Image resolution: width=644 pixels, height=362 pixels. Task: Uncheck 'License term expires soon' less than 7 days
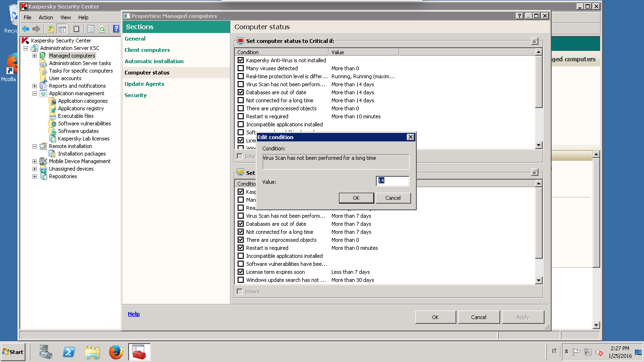[241, 272]
